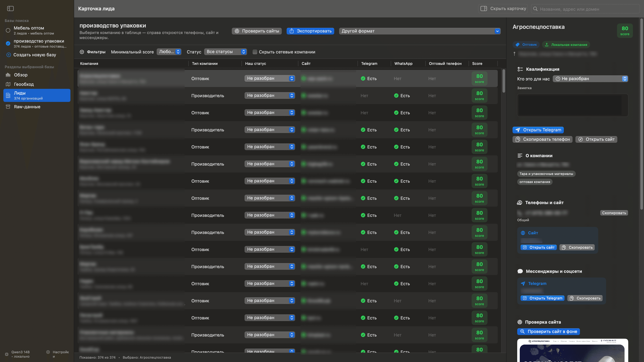Screen dimensions: 644x362
Task: Click the Обзор chart icon
Action: tap(8, 75)
